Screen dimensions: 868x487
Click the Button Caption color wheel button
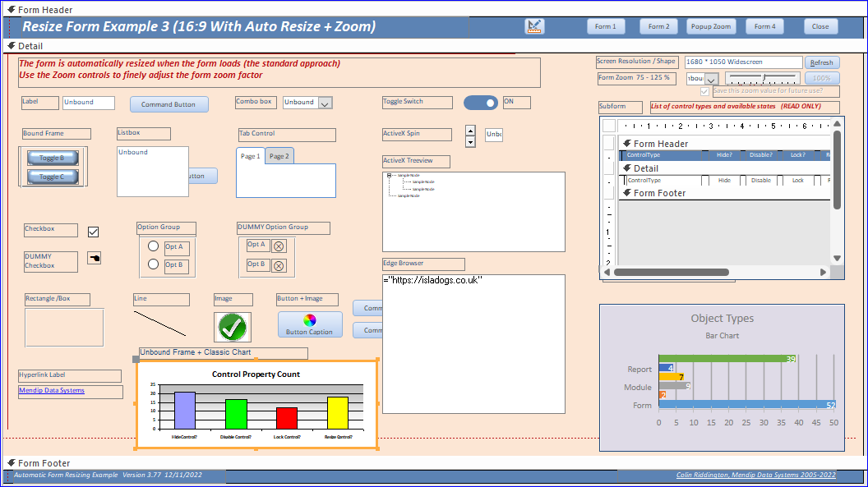click(x=309, y=324)
